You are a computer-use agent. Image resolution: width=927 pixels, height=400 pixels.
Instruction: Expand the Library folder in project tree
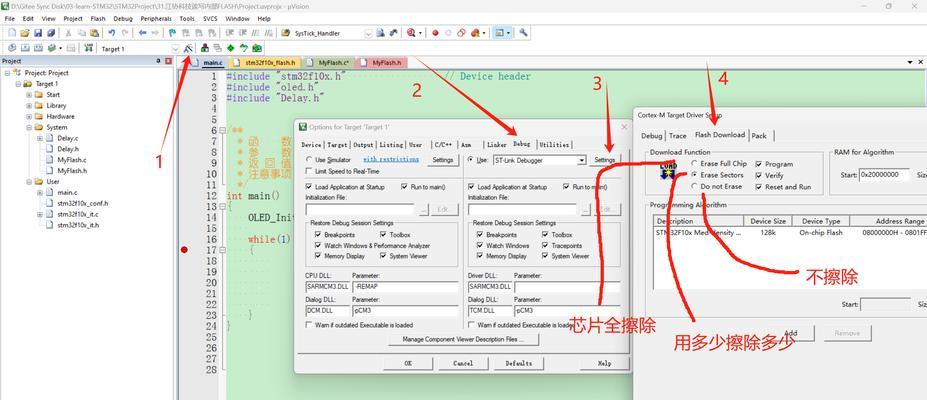pyautogui.click(x=29, y=105)
